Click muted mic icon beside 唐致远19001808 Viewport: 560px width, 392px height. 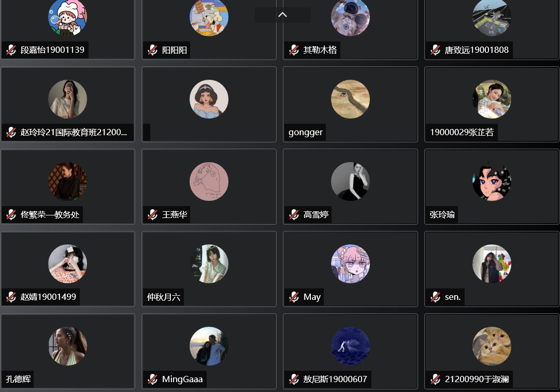(435, 50)
